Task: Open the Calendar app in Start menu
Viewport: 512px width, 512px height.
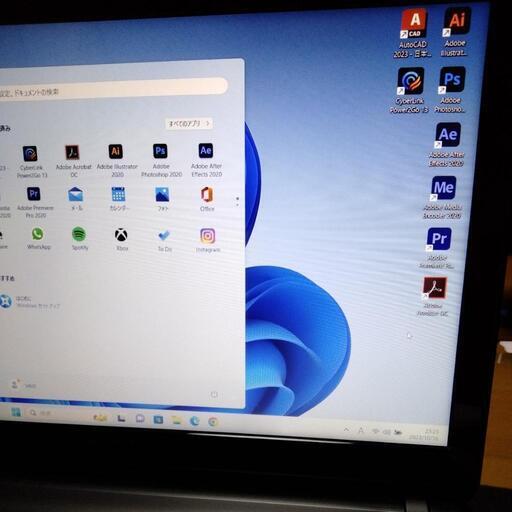Action: [119, 199]
